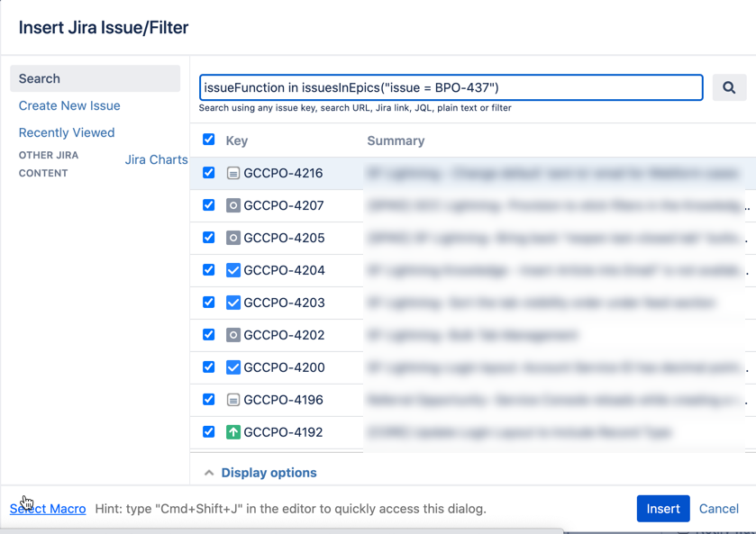Click the Summary column header
Image resolution: width=756 pixels, height=534 pixels.
tap(396, 140)
